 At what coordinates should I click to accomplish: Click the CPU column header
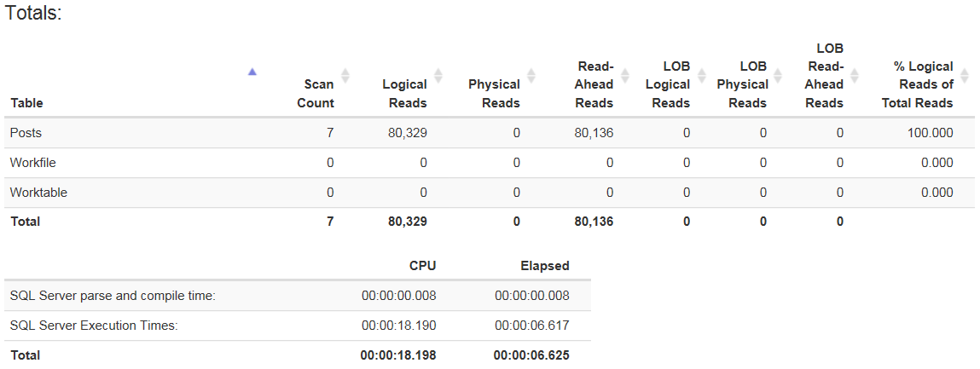pos(422,266)
